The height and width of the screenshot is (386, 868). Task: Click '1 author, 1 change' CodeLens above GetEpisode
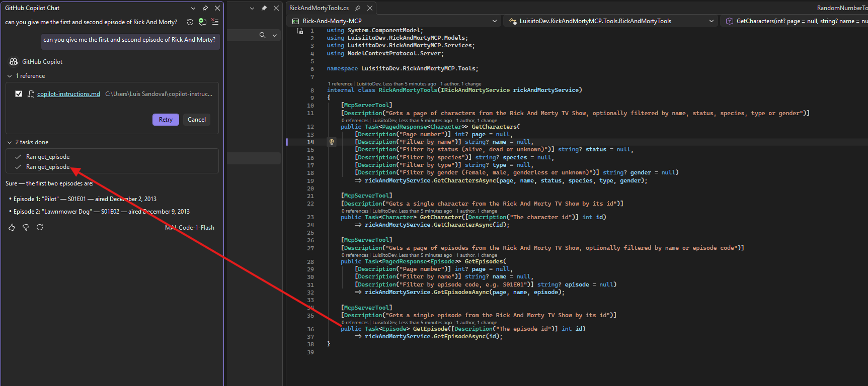coord(477,323)
